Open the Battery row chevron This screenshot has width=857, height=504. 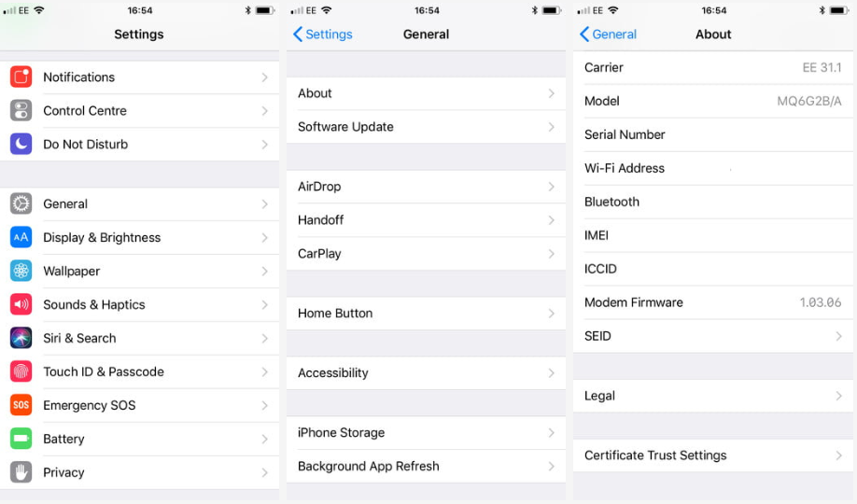pos(264,439)
